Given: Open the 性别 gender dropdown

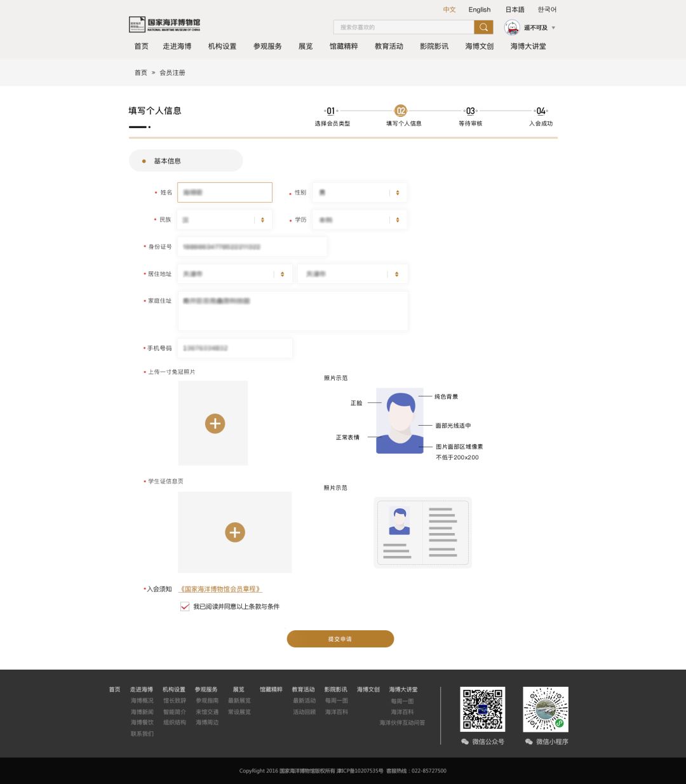Looking at the screenshot, I should tap(360, 193).
